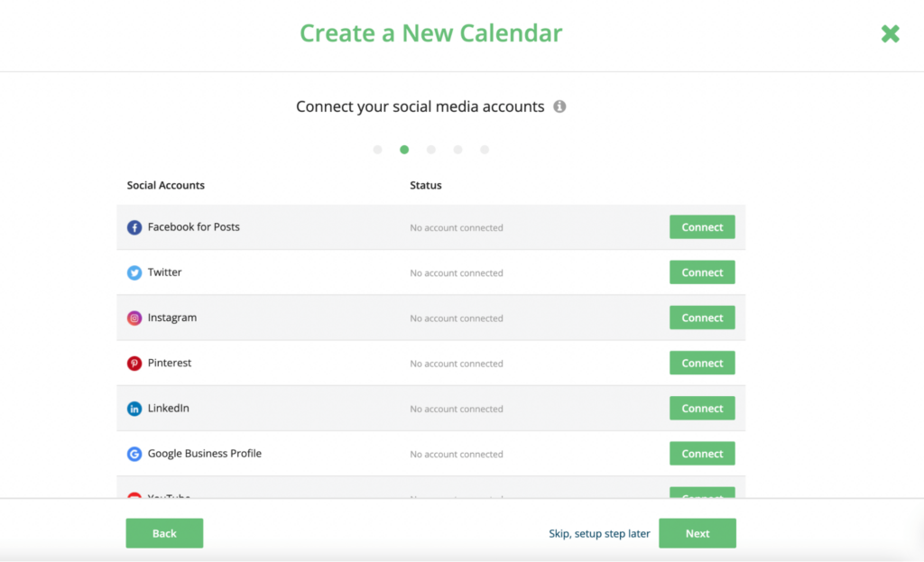Select the Twitter bird icon
The image size is (924, 562).
[134, 272]
